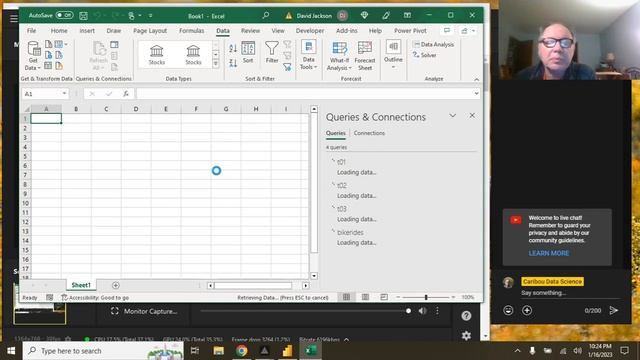This screenshot has width=640, height=360.
Task: Click the Save icon in title bar
Action: click(x=83, y=16)
